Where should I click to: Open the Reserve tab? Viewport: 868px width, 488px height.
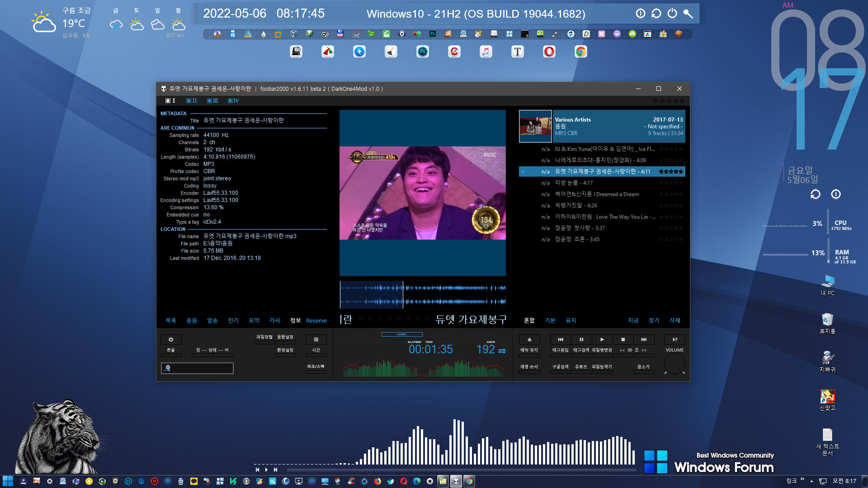tap(316, 320)
